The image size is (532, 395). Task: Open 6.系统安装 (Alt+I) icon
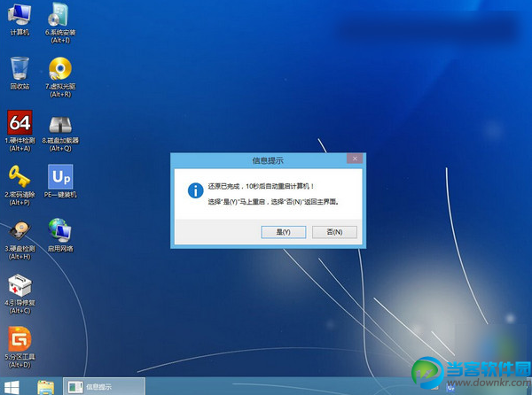click(60, 23)
